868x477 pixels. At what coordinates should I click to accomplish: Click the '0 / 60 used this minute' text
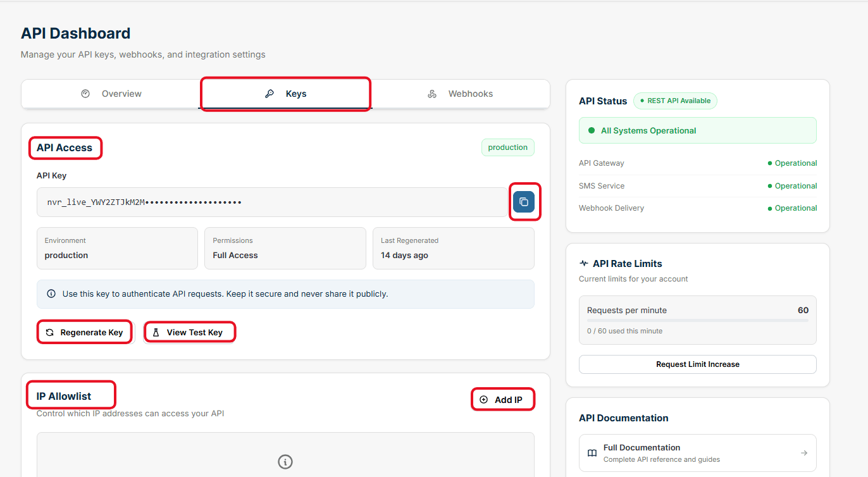coord(625,331)
